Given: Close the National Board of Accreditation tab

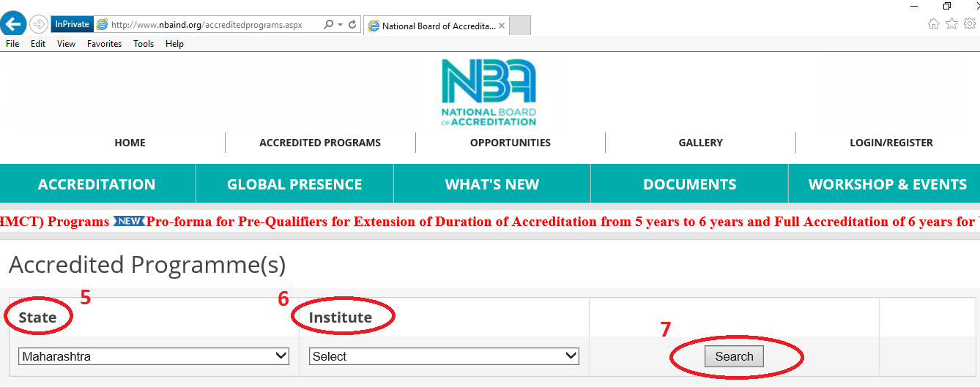Looking at the screenshot, I should click(502, 26).
